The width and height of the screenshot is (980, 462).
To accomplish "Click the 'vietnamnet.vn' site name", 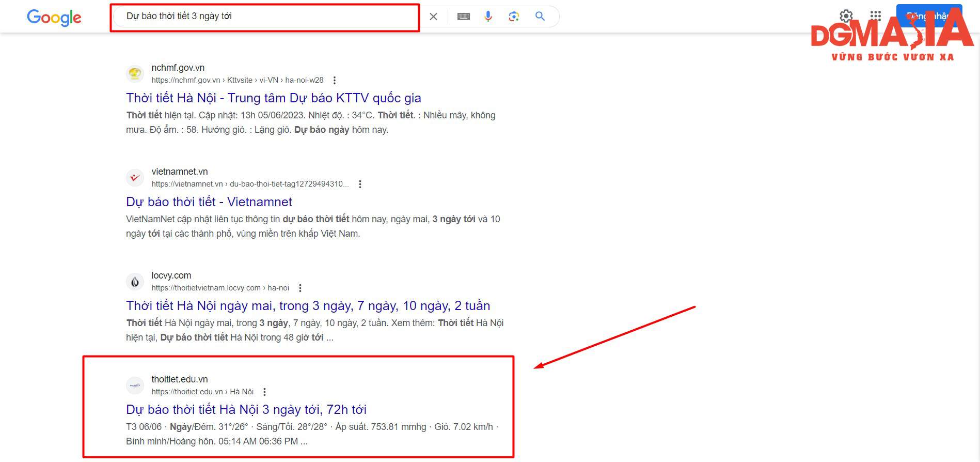I will point(180,172).
